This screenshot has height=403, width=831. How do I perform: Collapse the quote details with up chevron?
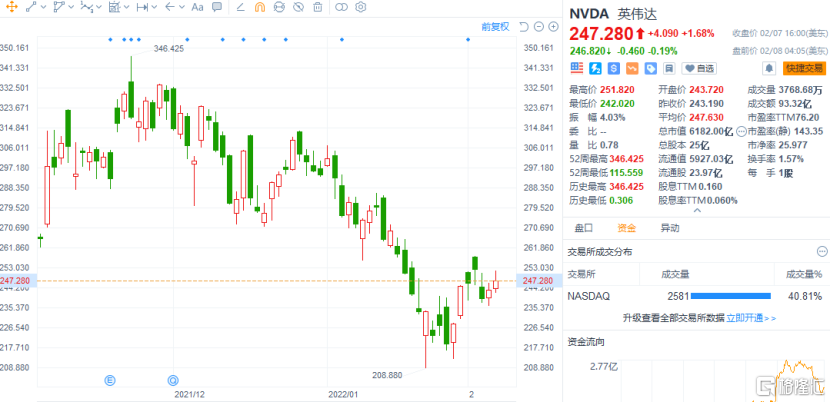[x=697, y=211]
